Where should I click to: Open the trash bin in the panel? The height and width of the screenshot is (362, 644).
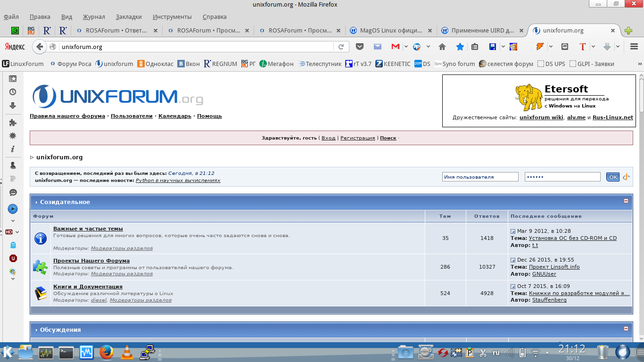click(603, 352)
